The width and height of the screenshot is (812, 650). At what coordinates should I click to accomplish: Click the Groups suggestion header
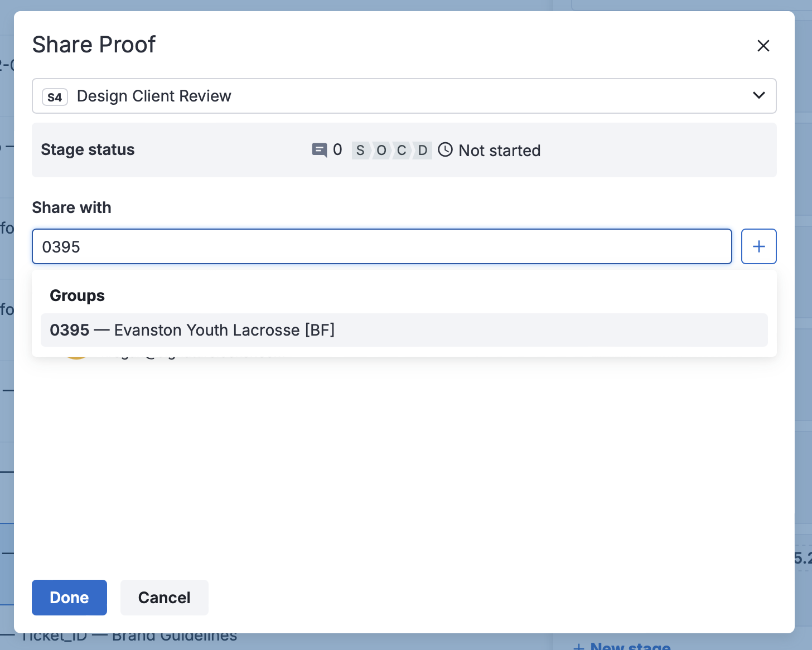click(78, 295)
